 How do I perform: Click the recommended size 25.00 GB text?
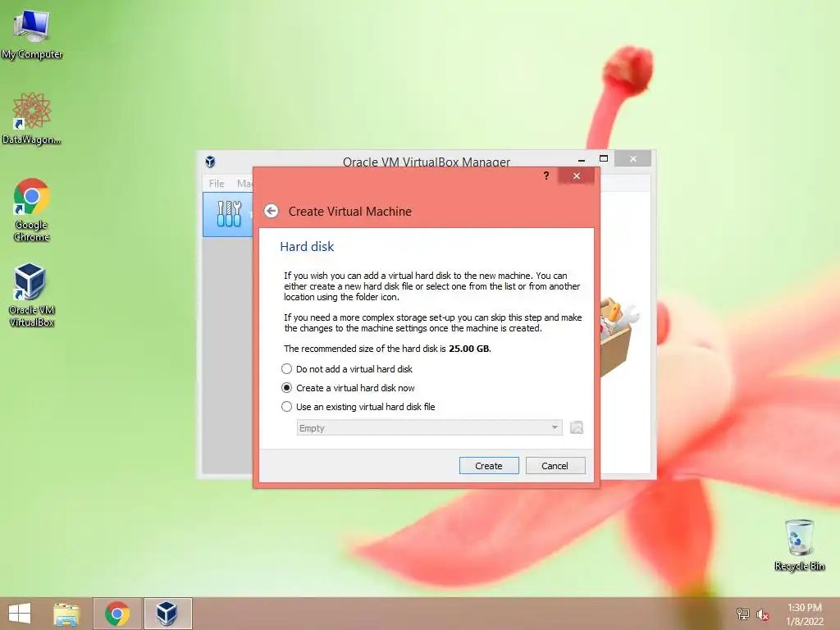468,349
